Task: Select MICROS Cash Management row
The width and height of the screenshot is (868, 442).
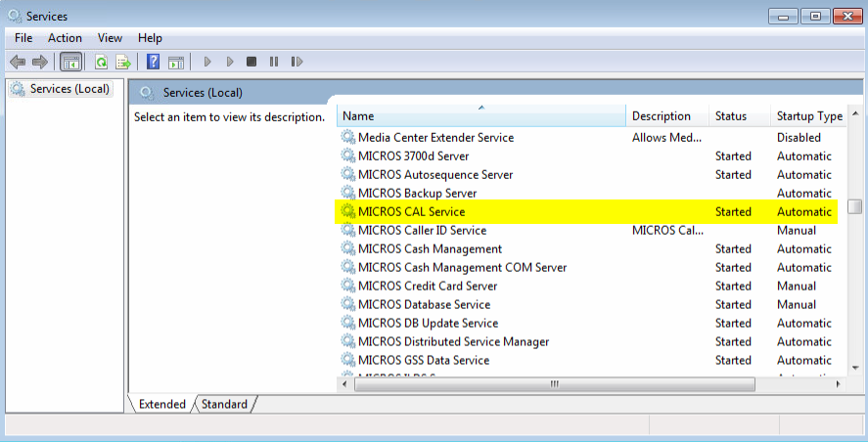Action: [591, 248]
